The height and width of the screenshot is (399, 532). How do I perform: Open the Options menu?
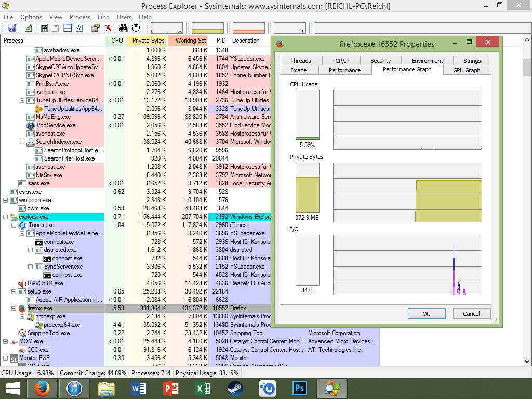(31, 17)
